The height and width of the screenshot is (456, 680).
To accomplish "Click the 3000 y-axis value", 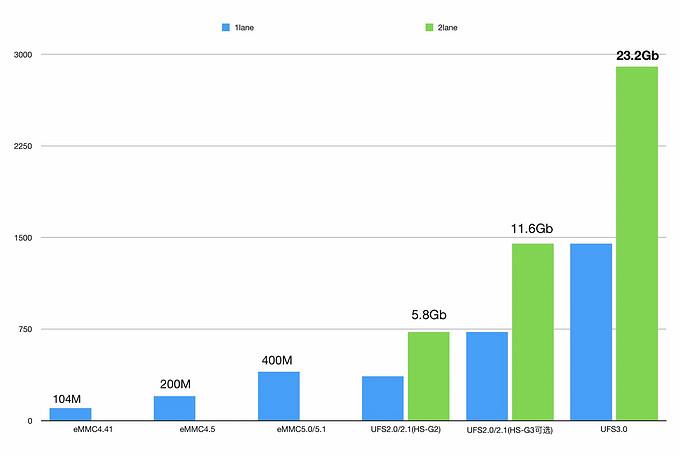I will coord(23,55).
